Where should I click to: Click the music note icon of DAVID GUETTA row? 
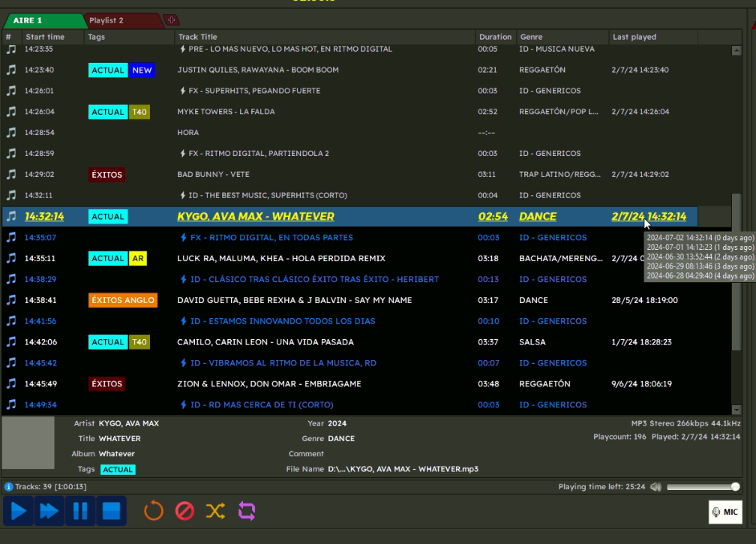click(x=11, y=300)
